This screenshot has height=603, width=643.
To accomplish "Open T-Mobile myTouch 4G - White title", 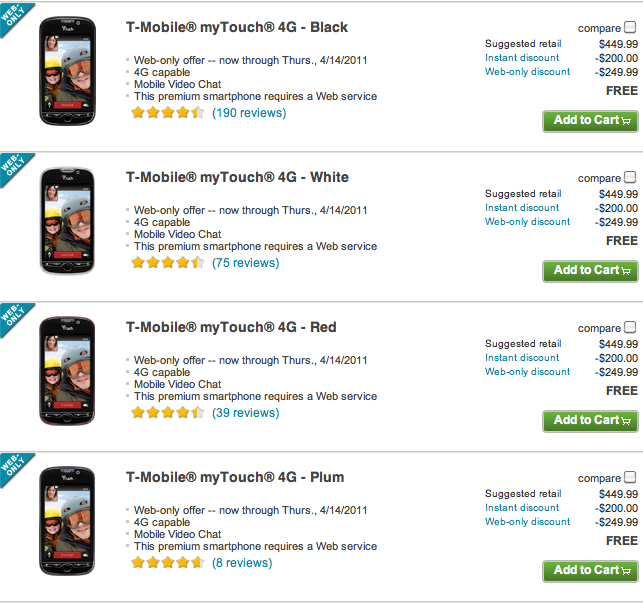I will (x=237, y=177).
